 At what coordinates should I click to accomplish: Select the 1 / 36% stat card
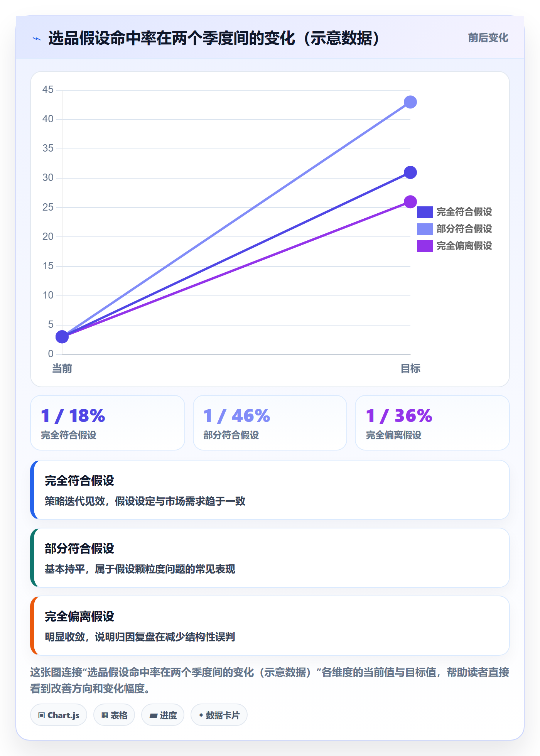tap(432, 423)
